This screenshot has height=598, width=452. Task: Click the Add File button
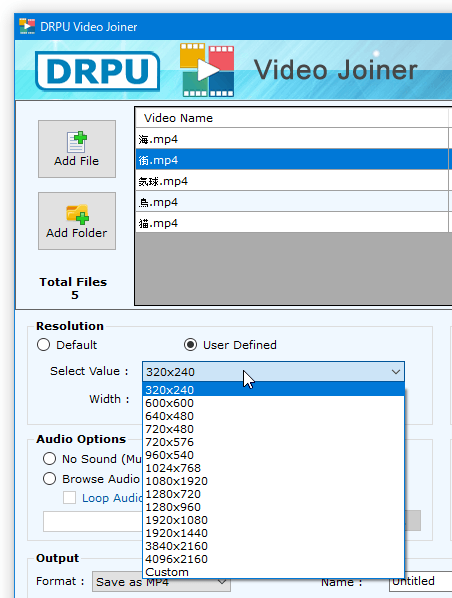(77, 149)
